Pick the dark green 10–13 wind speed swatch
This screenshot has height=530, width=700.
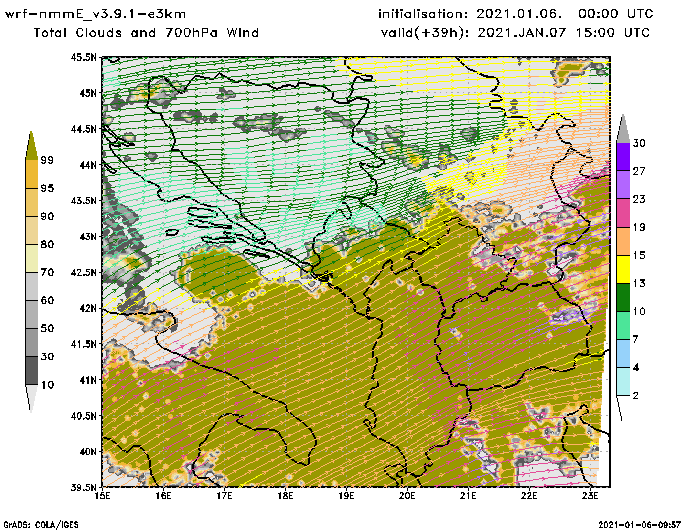[623, 297]
